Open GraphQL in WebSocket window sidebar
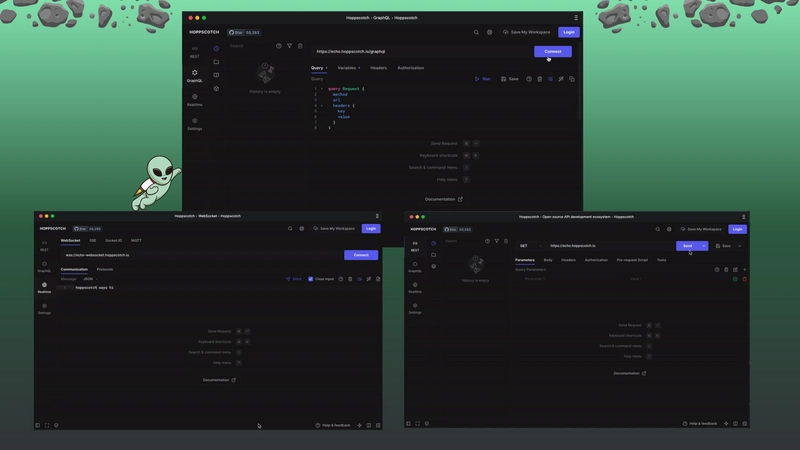This screenshot has width=800, height=450. (44, 267)
